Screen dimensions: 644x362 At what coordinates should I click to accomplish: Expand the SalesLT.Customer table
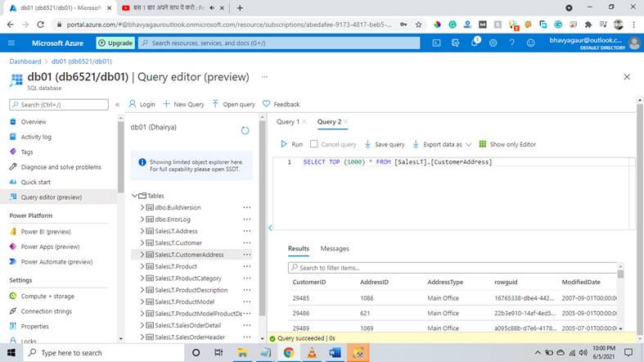click(142, 243)
